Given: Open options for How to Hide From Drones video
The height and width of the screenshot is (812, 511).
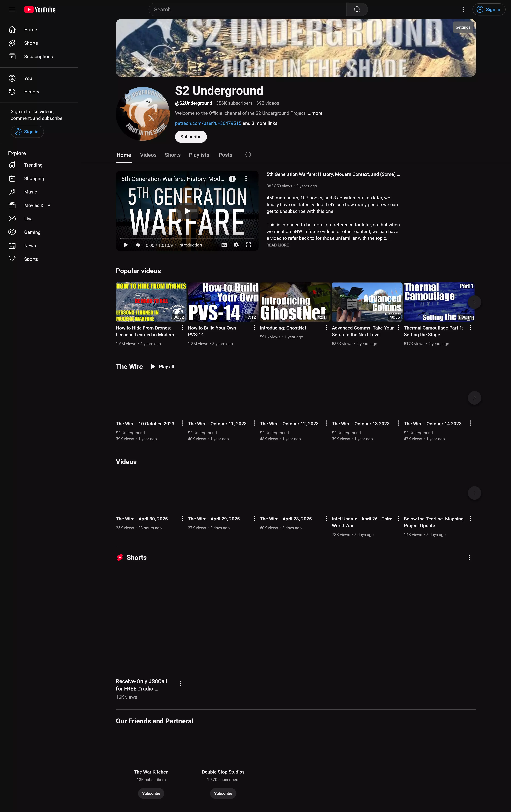Looking at the screenshot, I should 182,327.
